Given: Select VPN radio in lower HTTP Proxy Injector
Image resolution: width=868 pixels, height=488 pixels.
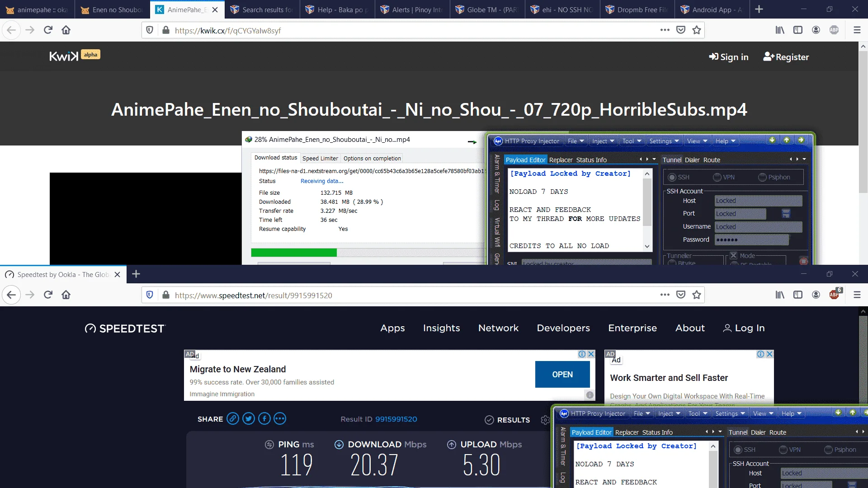Looking at the screenshot, I should pyautogui.click(x=783, y=450).
